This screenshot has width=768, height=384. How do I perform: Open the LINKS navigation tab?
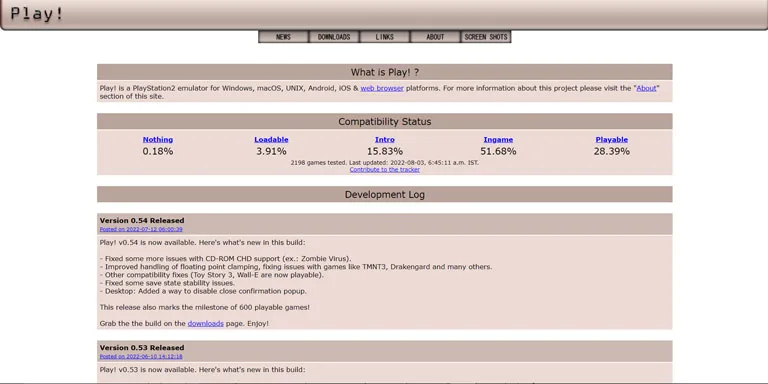(384, 37)
